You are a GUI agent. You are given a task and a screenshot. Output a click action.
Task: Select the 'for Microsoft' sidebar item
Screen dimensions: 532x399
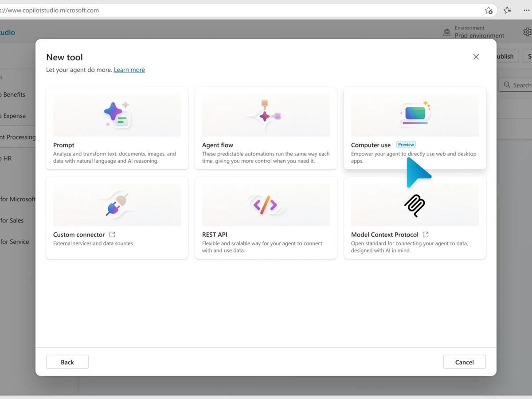click(x=18, y=199)
